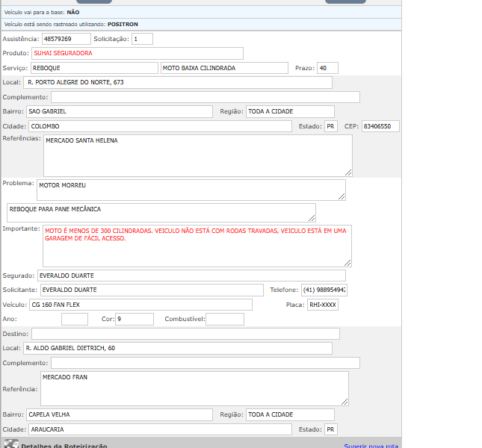The image size is (482, 448).
Task: Click the destination Complemento field
Action: point(206,363)
